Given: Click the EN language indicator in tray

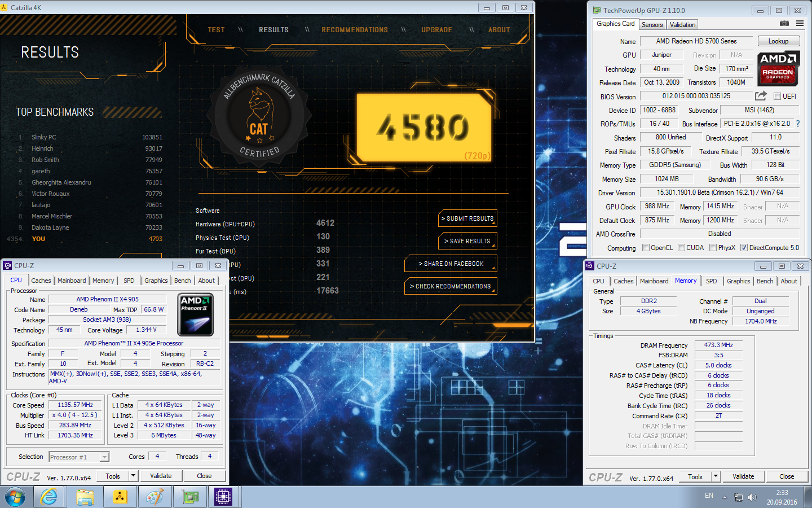Looking at the screenshot, I should (x=709, y=496).
